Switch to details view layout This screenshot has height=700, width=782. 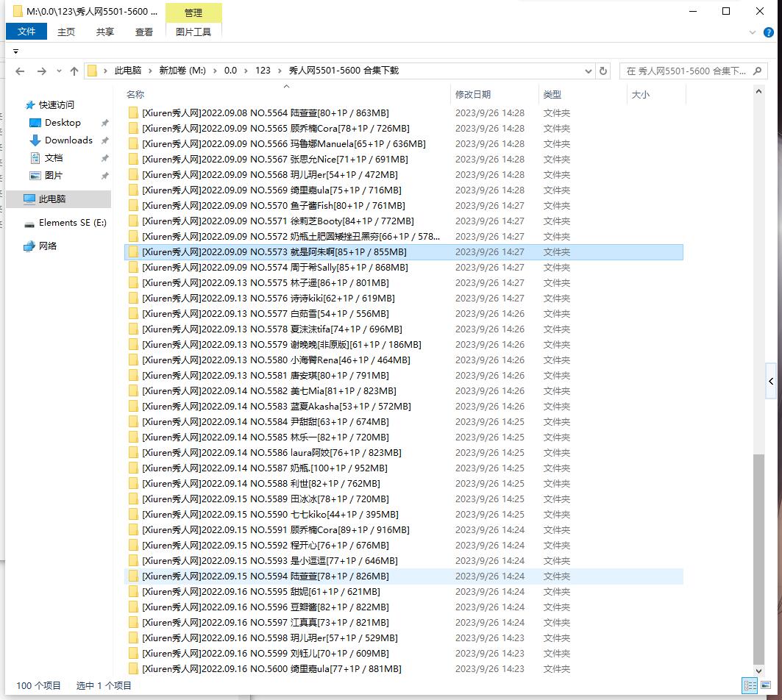coord(750,685)
